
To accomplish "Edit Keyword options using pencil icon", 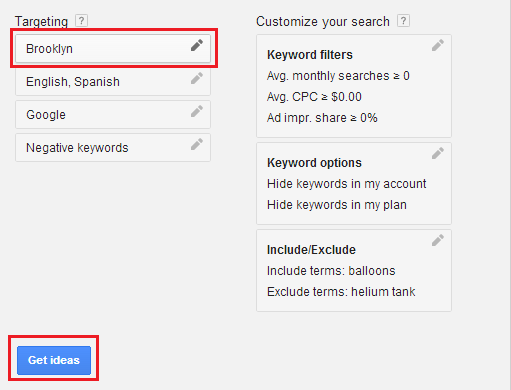I will click(438, 153).
